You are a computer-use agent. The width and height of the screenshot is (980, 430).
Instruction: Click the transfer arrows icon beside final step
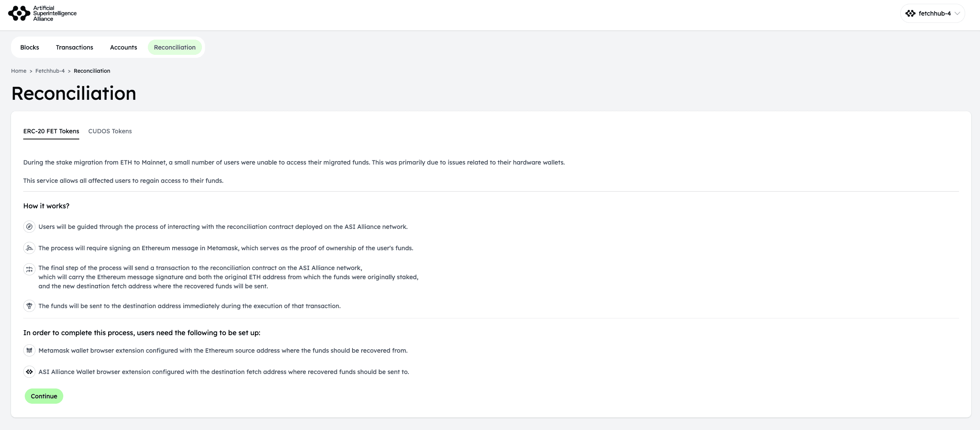pyautogui.click(x=29, y=269)
